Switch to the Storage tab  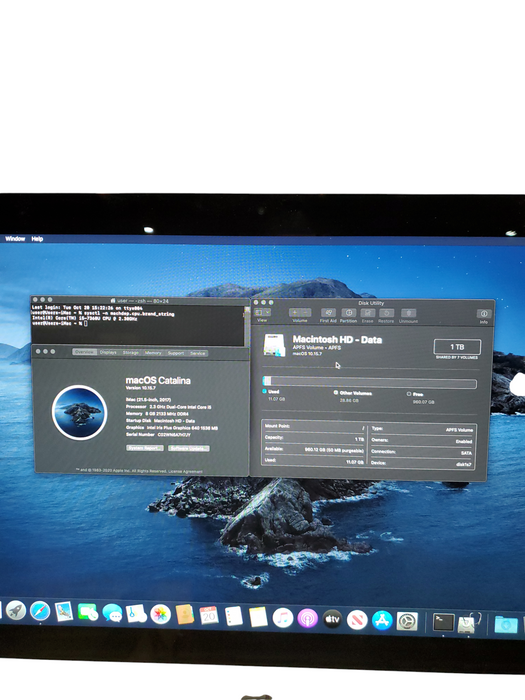131,353
